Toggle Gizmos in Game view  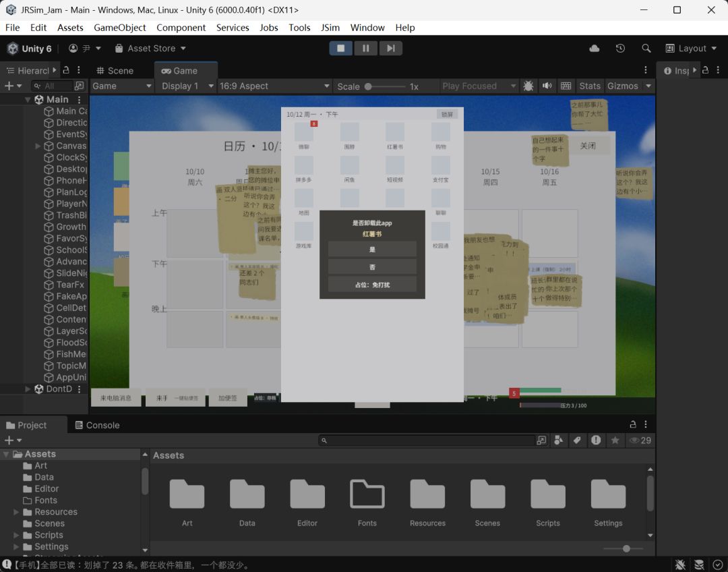pos(623,86)
